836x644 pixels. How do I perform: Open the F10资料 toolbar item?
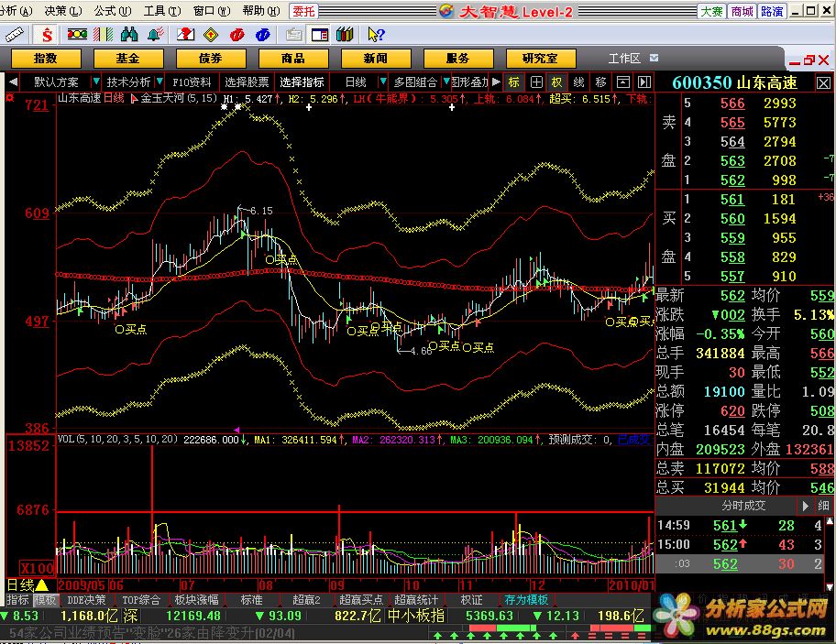tap(192, 82)
